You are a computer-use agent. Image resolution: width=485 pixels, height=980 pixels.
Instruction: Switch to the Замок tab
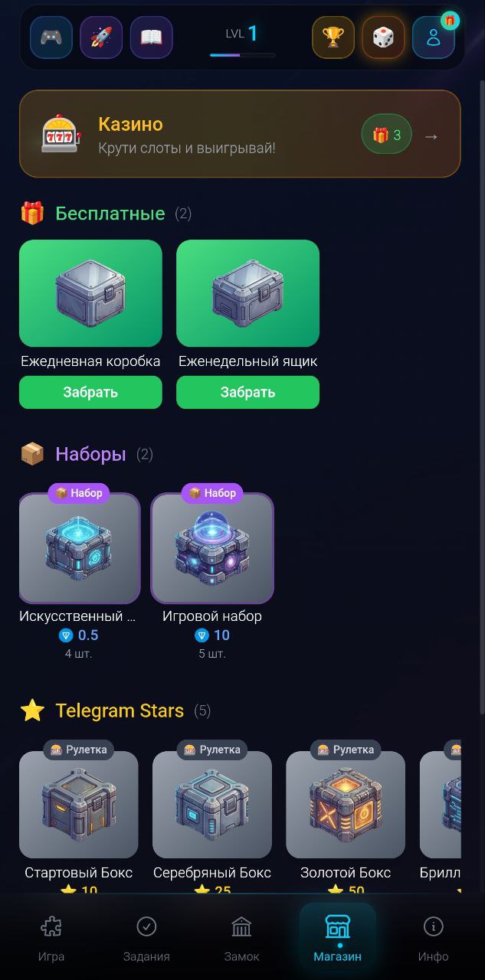coord(241,939)
